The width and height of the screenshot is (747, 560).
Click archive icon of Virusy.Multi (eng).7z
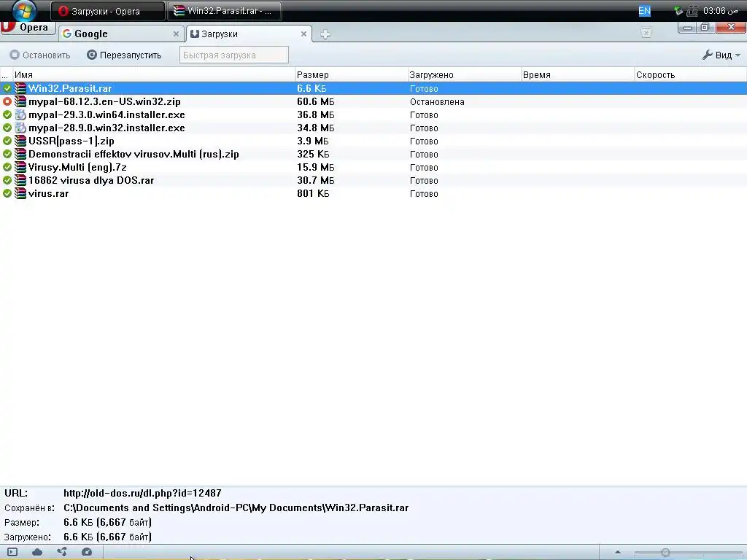[20, 167]
